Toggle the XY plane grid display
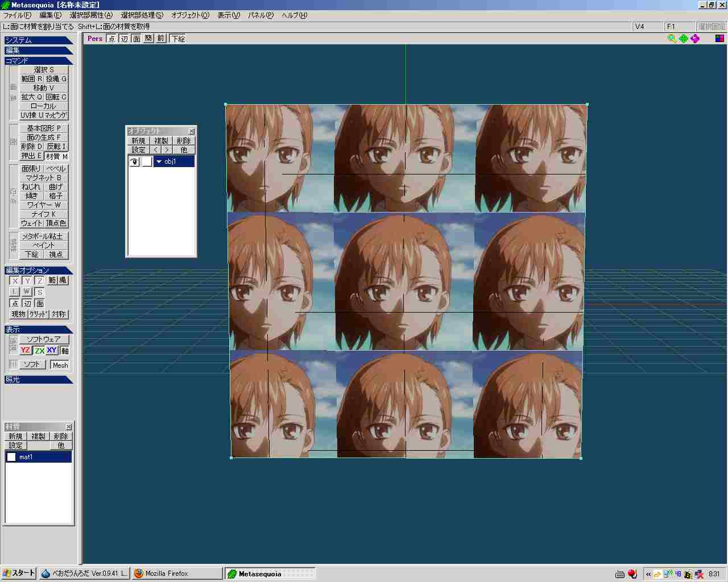Screen dimensions: 728x582 coord(52,351)
